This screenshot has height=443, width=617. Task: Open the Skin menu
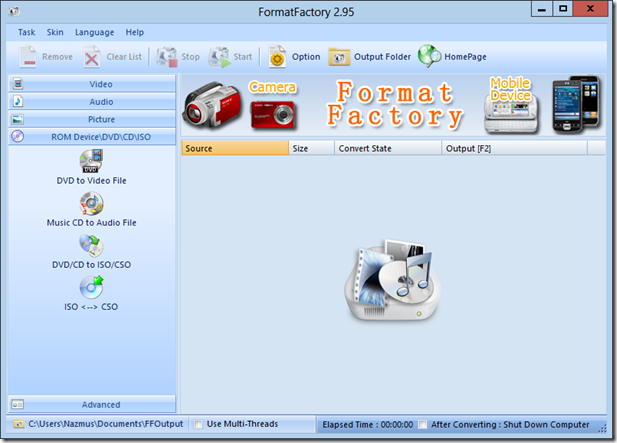click(x=55, y=33)
